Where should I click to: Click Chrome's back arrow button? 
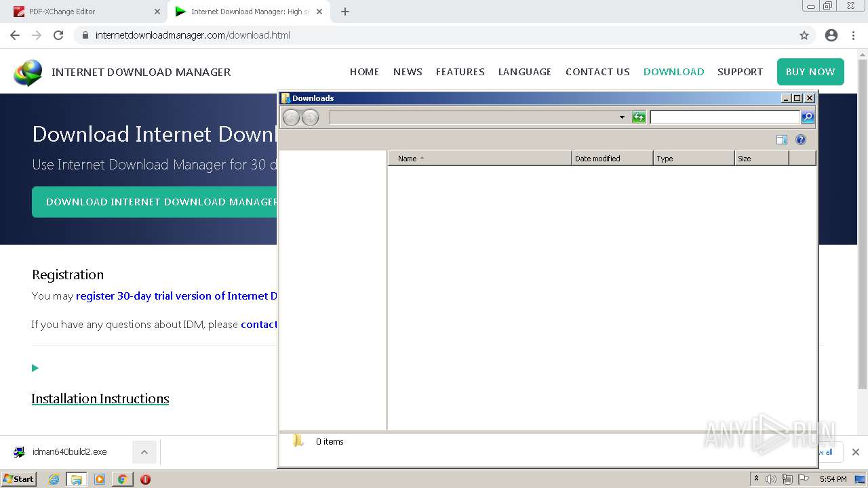pos(15,35)
